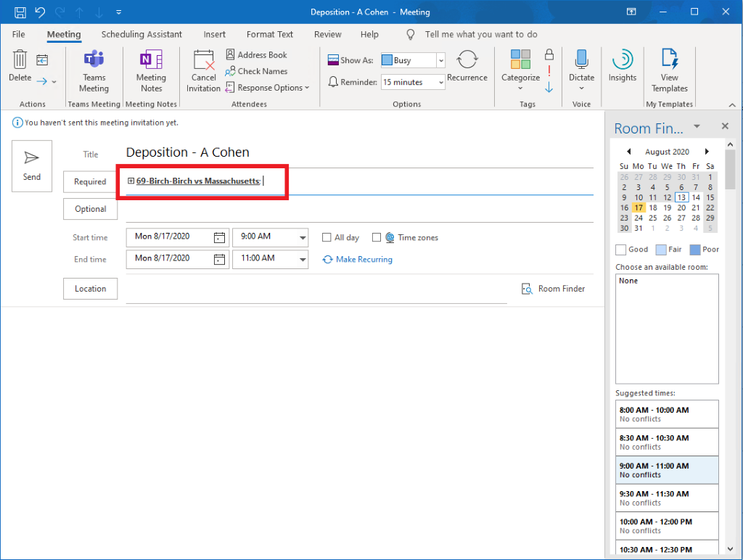
Task: Open the end date calendar picker
Action: click(219, 259)
